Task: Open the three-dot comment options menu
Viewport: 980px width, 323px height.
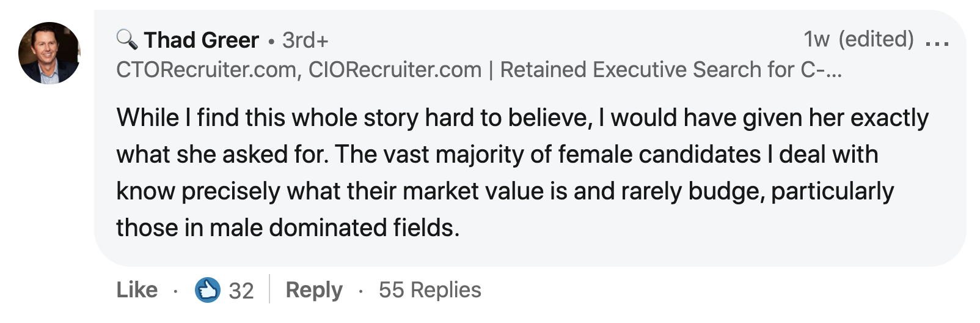Action: click(x=937, y=43)
